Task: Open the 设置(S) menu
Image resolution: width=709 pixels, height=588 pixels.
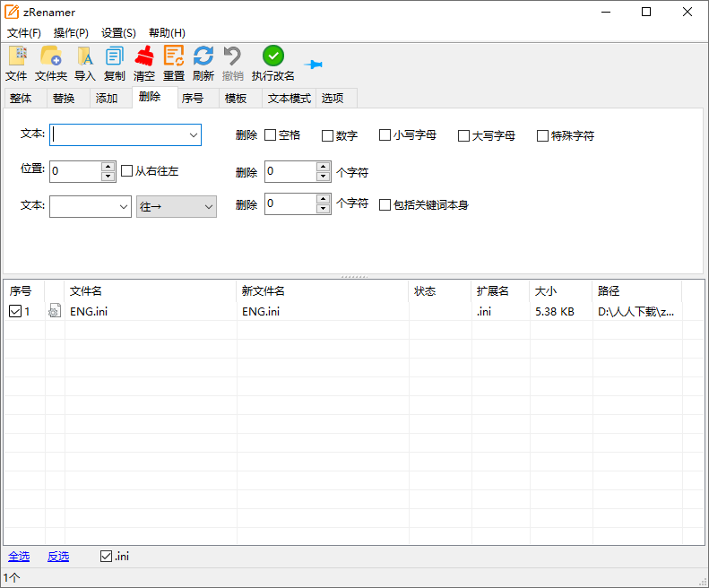Action: tap(118, 33)
